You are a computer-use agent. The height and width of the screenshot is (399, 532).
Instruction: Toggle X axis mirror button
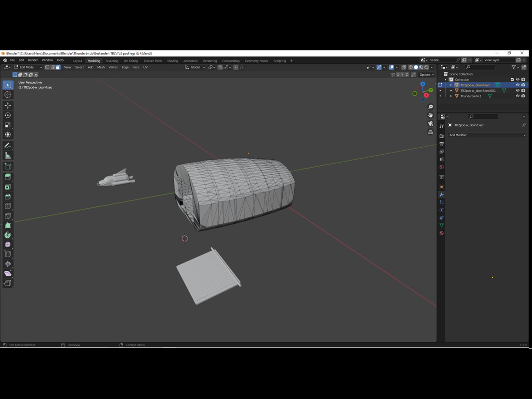pyautogui.click(x=398, y=75)
